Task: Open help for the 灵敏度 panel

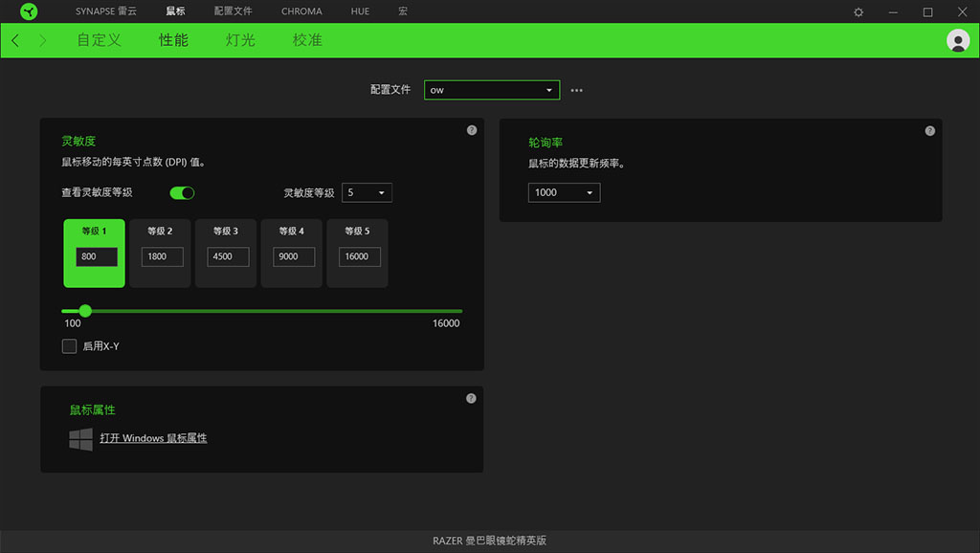Action: pyautogui.click(x=472, y=130)
